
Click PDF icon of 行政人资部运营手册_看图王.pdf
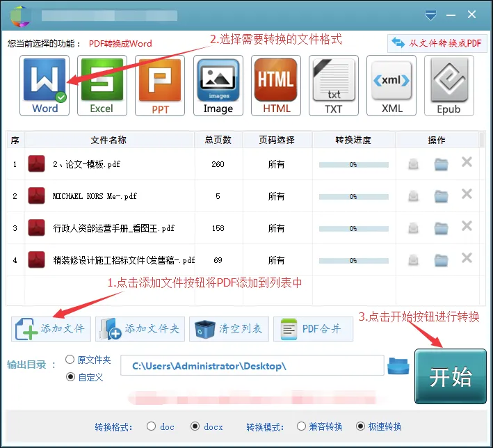pyautogui.click(x=36, y=227)
